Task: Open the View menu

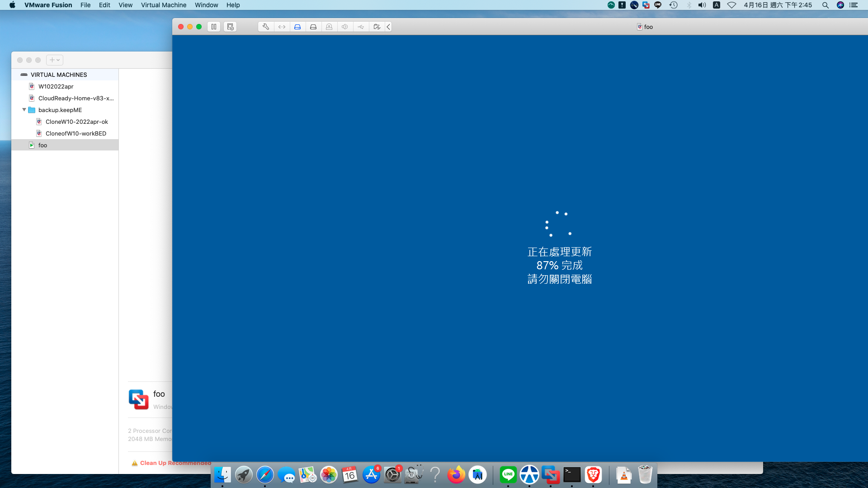Action: pos(125,5)
